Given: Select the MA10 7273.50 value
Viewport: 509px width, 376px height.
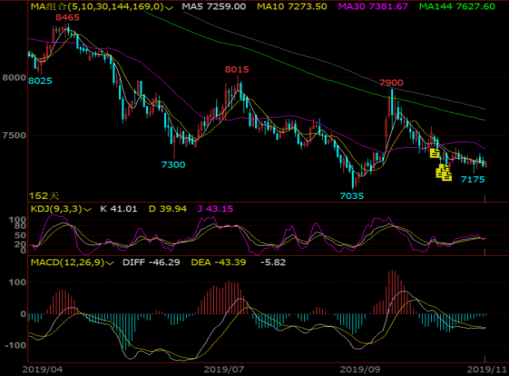Looking at the screenshot, I should click(292, 6).
